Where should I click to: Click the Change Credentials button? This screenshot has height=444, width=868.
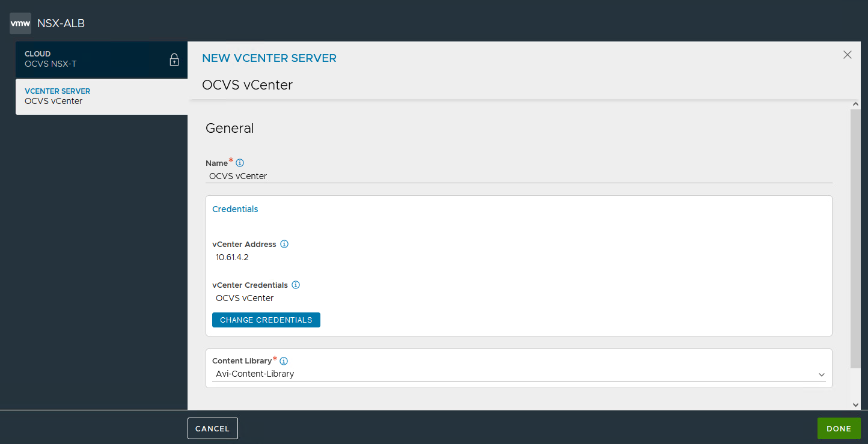click(x=266, y=320)
